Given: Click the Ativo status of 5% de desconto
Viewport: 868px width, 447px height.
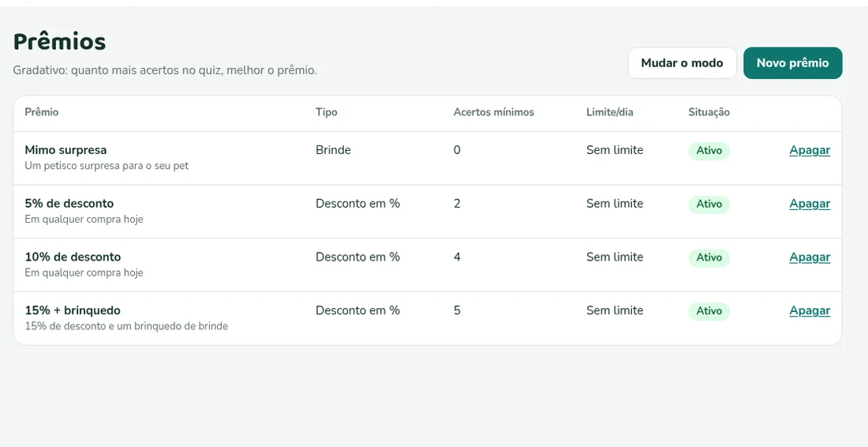Looking at the screenshot, I should tap(709, 205).
